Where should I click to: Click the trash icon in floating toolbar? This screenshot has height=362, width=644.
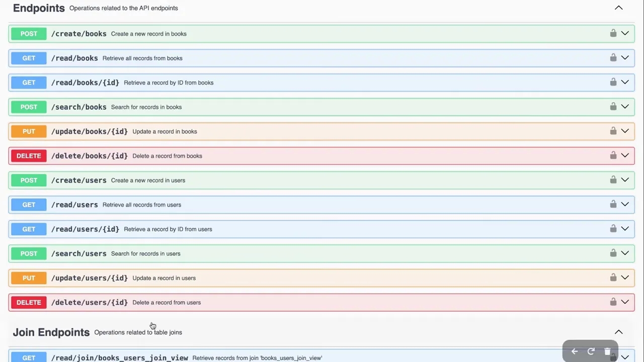pos(607,351)
